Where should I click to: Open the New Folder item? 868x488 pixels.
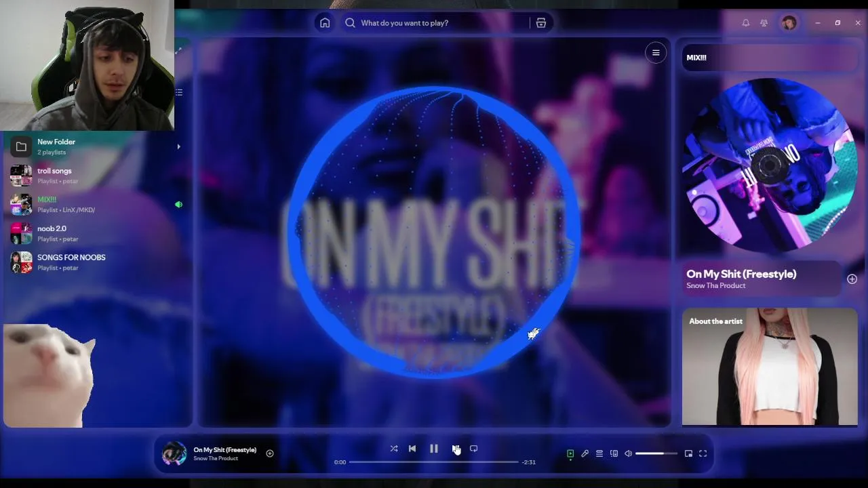95,146
